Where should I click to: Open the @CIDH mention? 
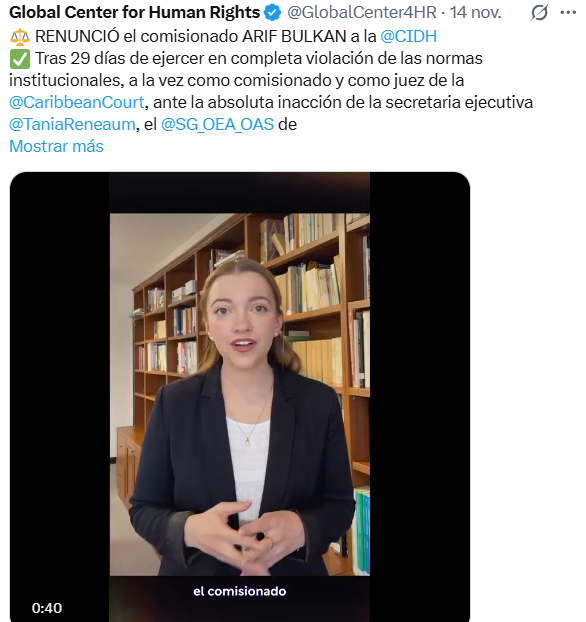(x=408, y=36)
